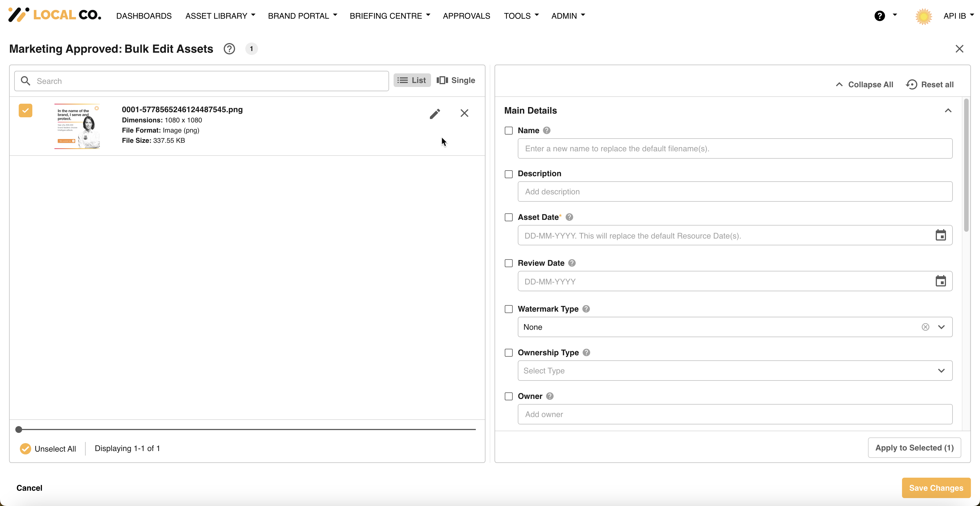980x506 pixels.
Task: Uncheck the selected asset's checkbox
Action: (x=26, y=110)
